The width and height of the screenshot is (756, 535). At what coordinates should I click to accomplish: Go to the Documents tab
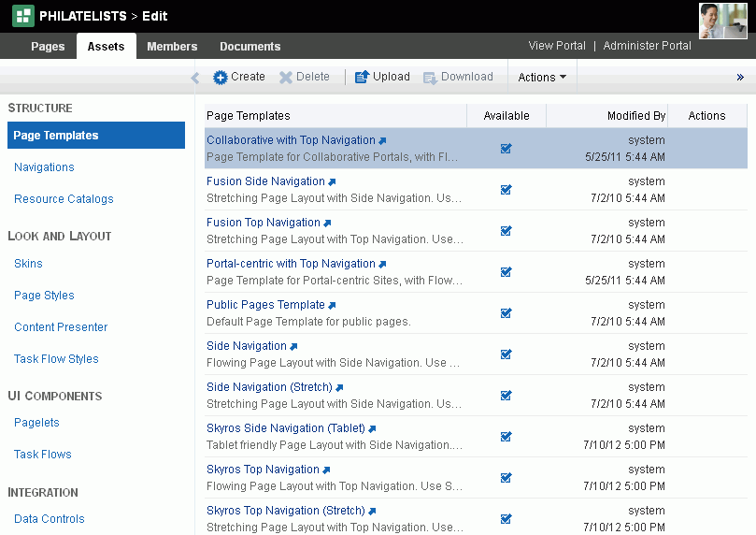pyautogui.click(x=250, y=47)
